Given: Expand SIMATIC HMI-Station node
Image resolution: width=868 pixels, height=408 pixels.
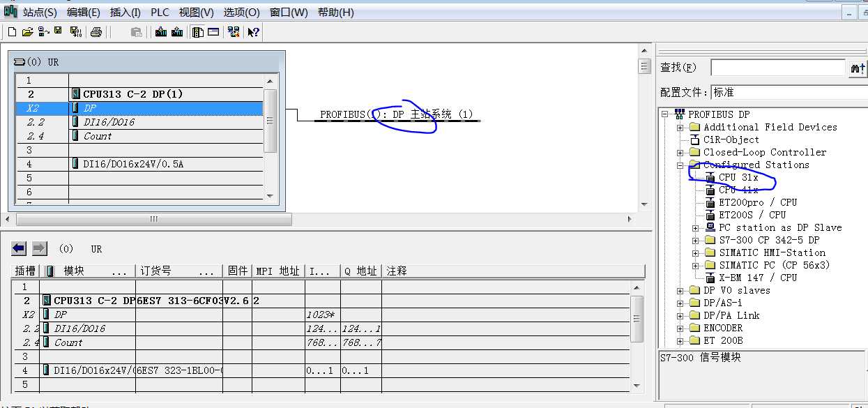Looking at the screenshot, I should click(x=696, y=252).
